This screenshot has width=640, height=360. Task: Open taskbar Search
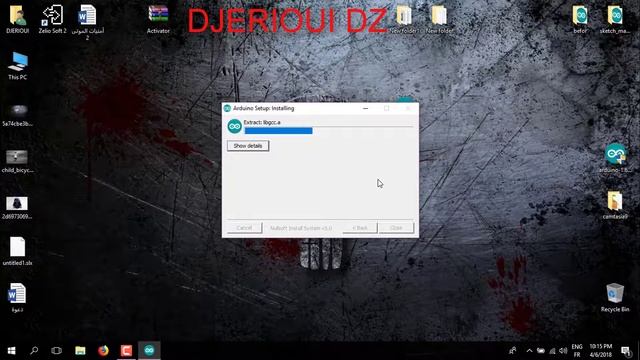pos(34,350)
